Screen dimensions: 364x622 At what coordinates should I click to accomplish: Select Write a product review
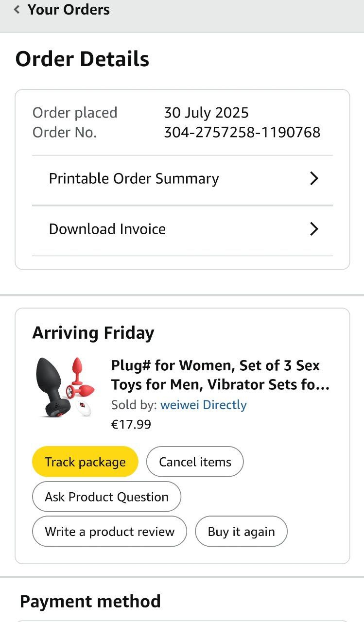coord(109,532)
